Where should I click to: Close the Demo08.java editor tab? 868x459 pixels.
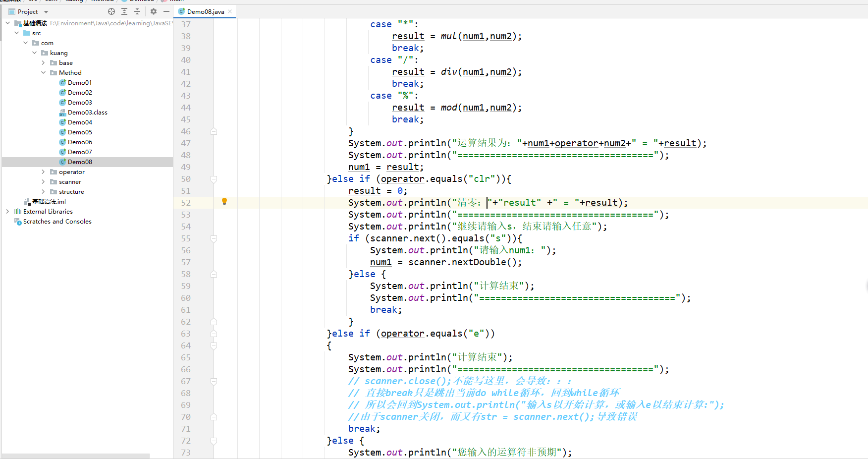pos(230,11)
